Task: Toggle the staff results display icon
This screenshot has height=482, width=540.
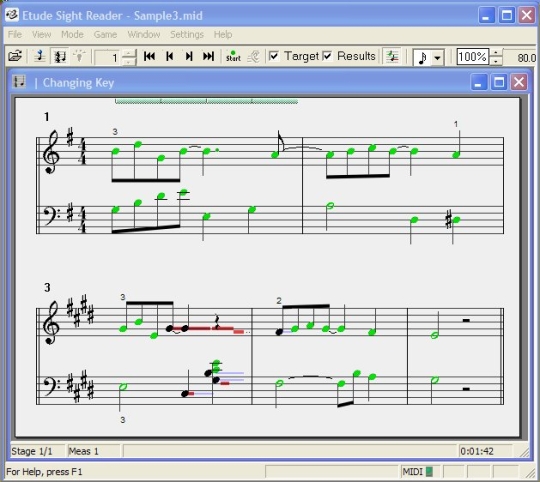Action: pyautogui.click(x=392, y=56)
